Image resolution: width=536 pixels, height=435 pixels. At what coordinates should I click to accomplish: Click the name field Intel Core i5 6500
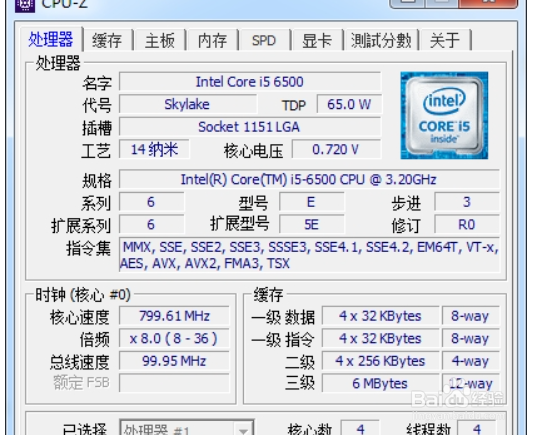(x=250, y=82)
